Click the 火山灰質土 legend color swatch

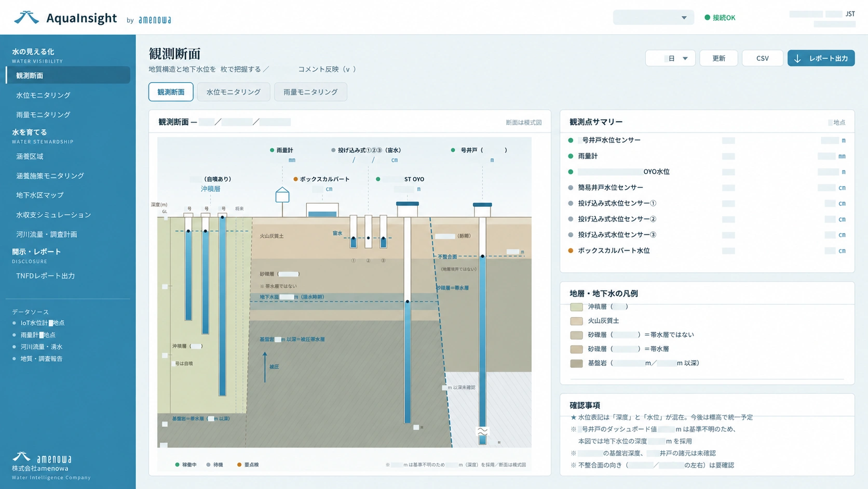[576, 321]
